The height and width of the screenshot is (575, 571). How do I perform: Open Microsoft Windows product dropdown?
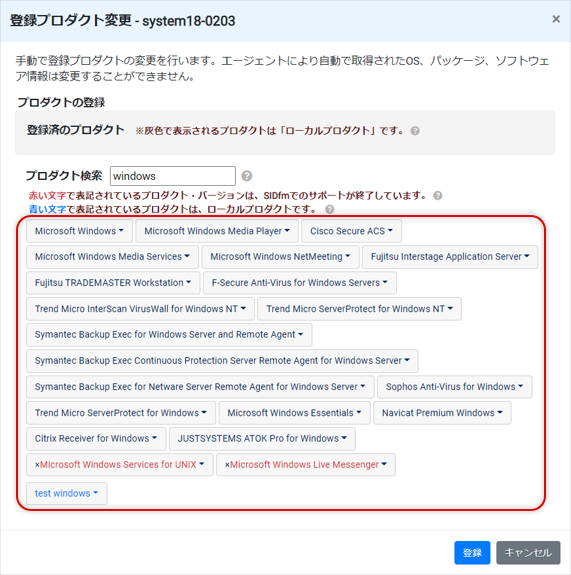tap(79, 231)
